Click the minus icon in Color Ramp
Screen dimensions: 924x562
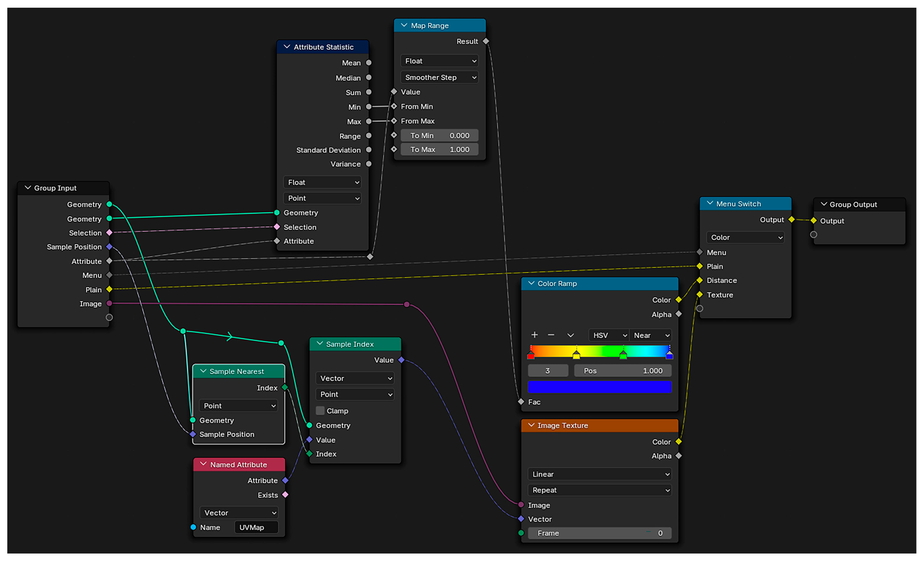[551, 335]
